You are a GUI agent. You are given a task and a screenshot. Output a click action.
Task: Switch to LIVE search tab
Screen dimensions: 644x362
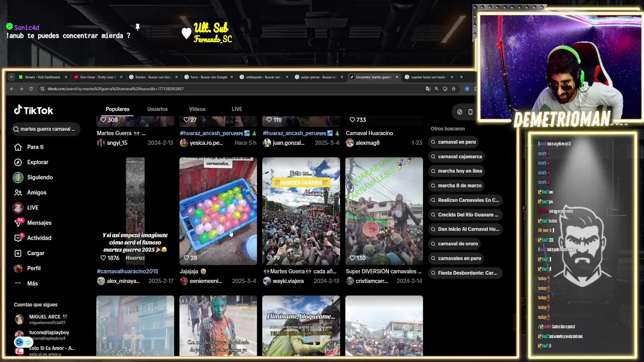click(x=237, y=109)
